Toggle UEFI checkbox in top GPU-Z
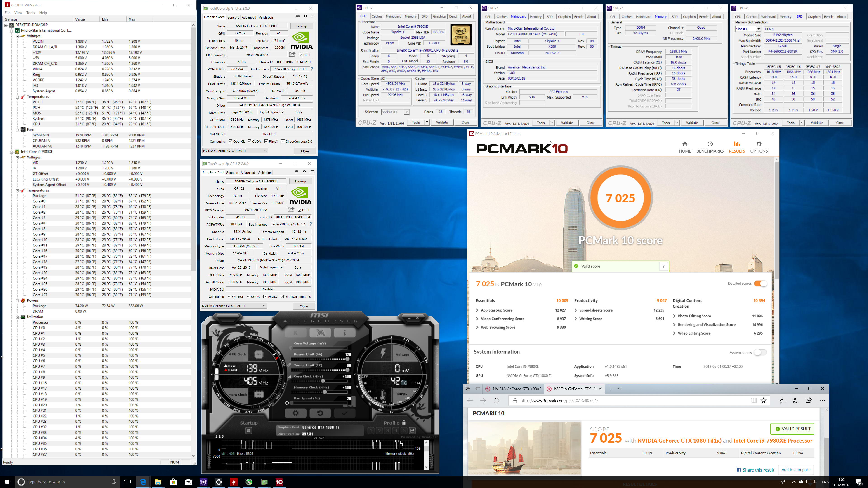This screenshot has height=488, width=868. point(301,55)
